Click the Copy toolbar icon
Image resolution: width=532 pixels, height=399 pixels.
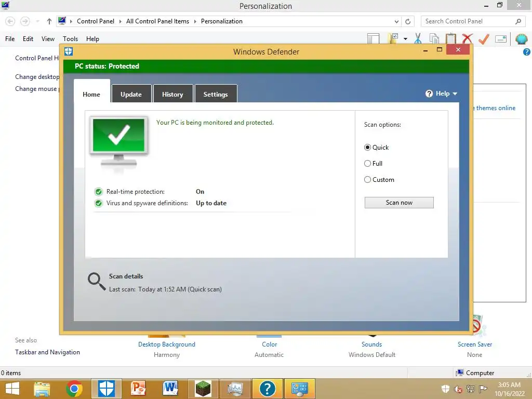pos(434,38)
